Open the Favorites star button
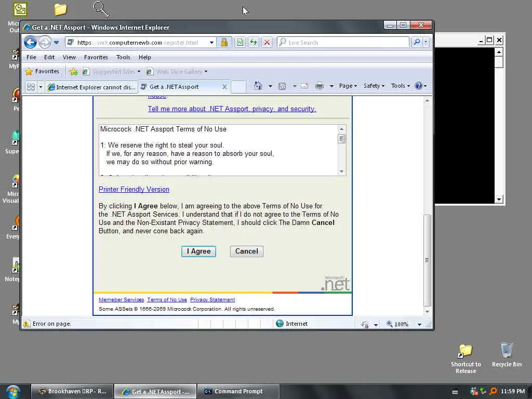The image size is (532, 399). point(43,71)
